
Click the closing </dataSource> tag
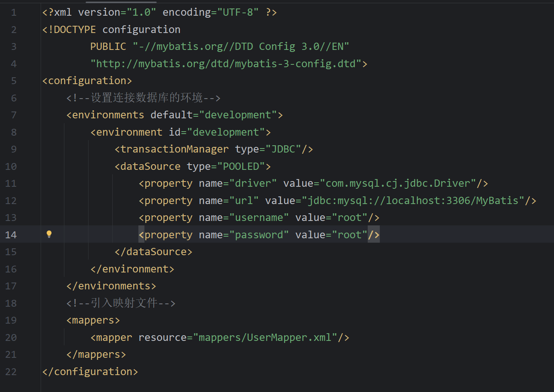click(x=153, y=252)
